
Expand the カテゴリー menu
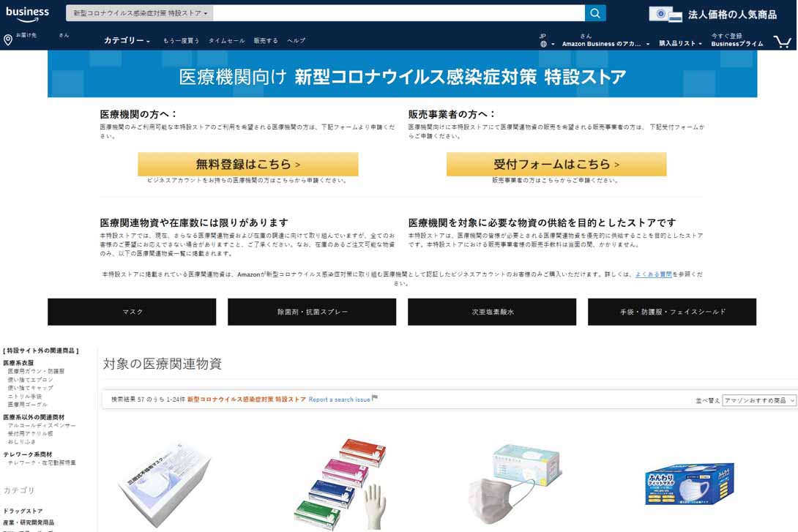127,41
